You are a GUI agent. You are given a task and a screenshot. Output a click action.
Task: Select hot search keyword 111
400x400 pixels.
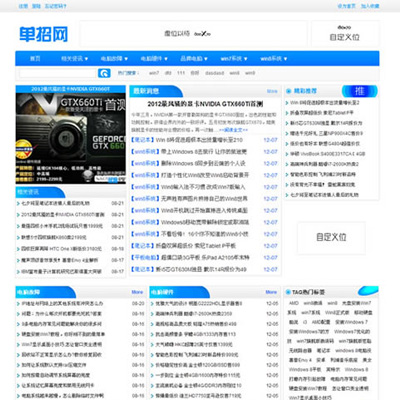[181, 73]
